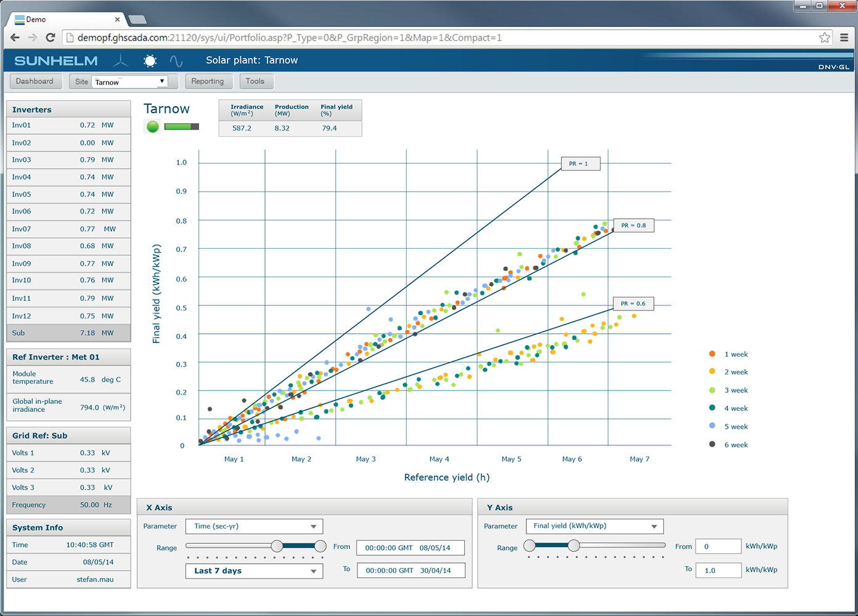Screen dimensions: 858x616
Task: Click the browser back arrow
Action: 15,38
